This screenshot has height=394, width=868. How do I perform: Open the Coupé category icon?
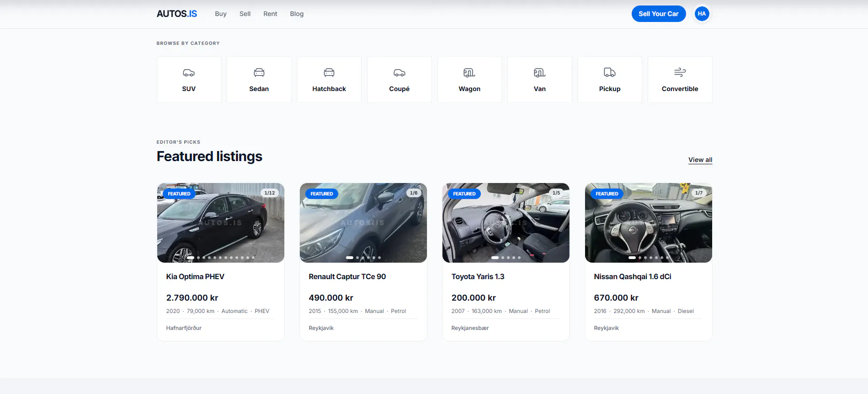(x=399, y=73)
